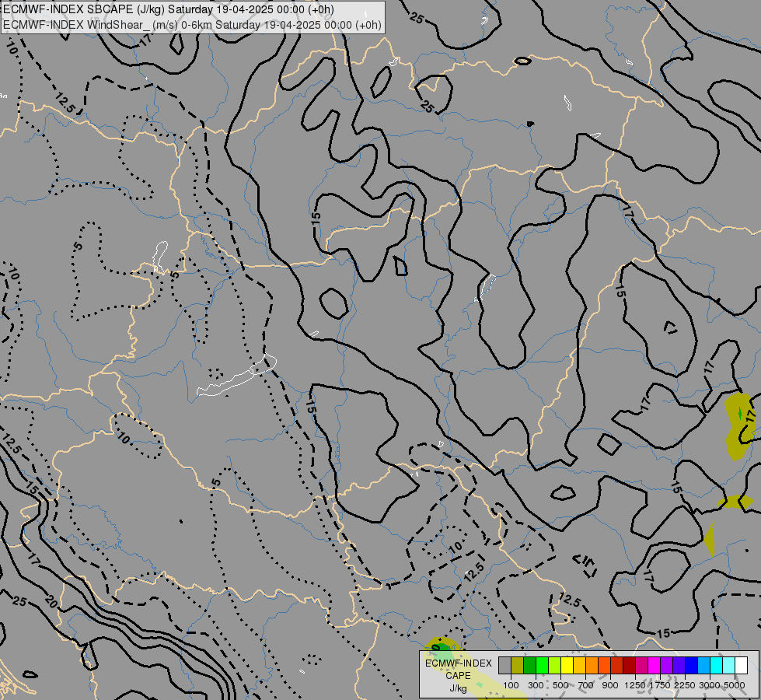Image resolution: width=761 pixels, height=700 pixels.
Task: Click the white swatch above 5000
Action: 741,665
